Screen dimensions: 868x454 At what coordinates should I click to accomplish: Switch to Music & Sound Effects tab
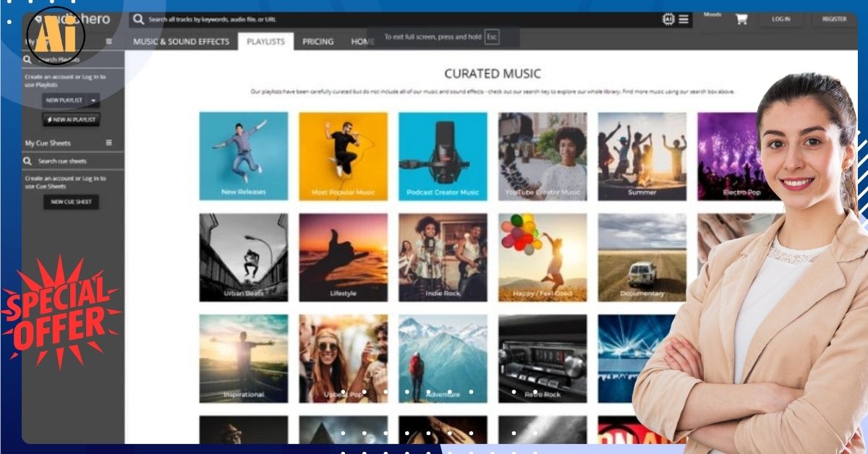coord(181,42)
